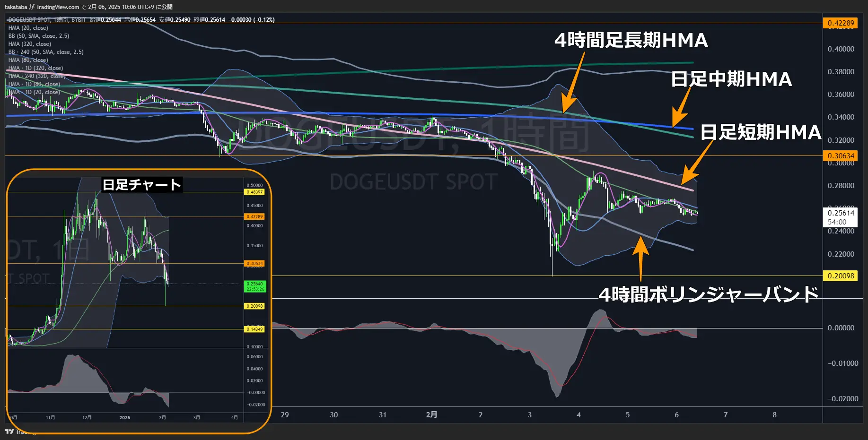
Task: Click the 0.30634 price label on main axis
Action: click(x=841, y=155)
